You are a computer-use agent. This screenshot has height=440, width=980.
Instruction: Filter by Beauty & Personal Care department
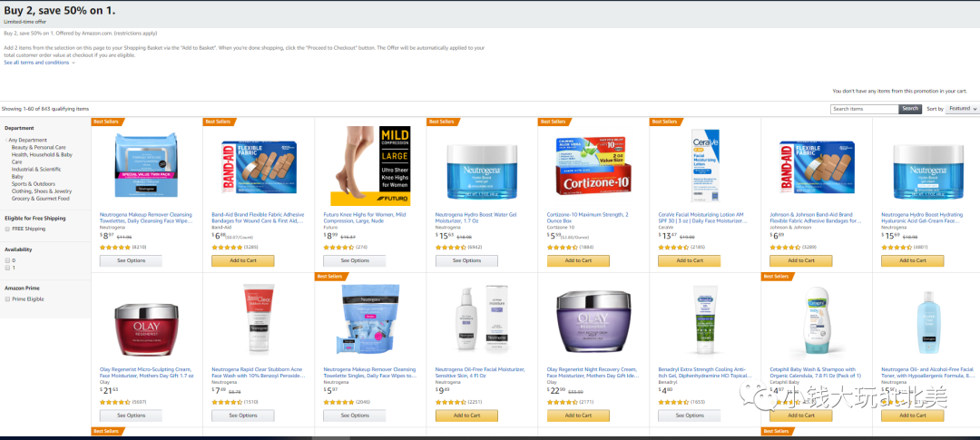[x=39, y=148]
